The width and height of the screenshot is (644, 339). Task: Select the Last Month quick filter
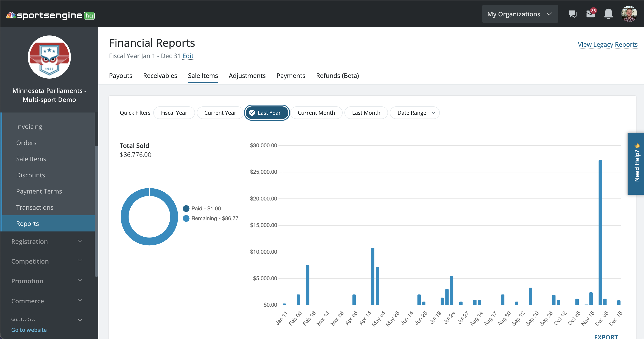click(366, 113)
